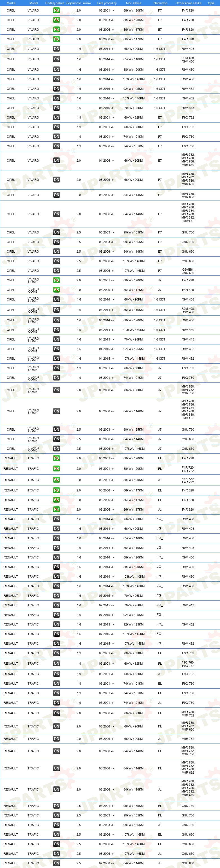This screenshot has width=220, height=868.
Task: Click 'FG_' in Trafic 07.2015 92kW/125KM row
Action: tap(160, 615)
